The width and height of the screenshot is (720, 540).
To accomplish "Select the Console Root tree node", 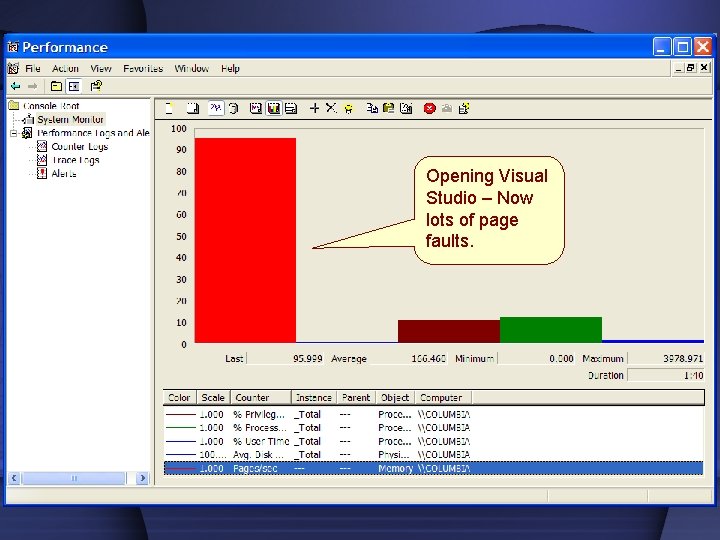I will pos(51,106).
